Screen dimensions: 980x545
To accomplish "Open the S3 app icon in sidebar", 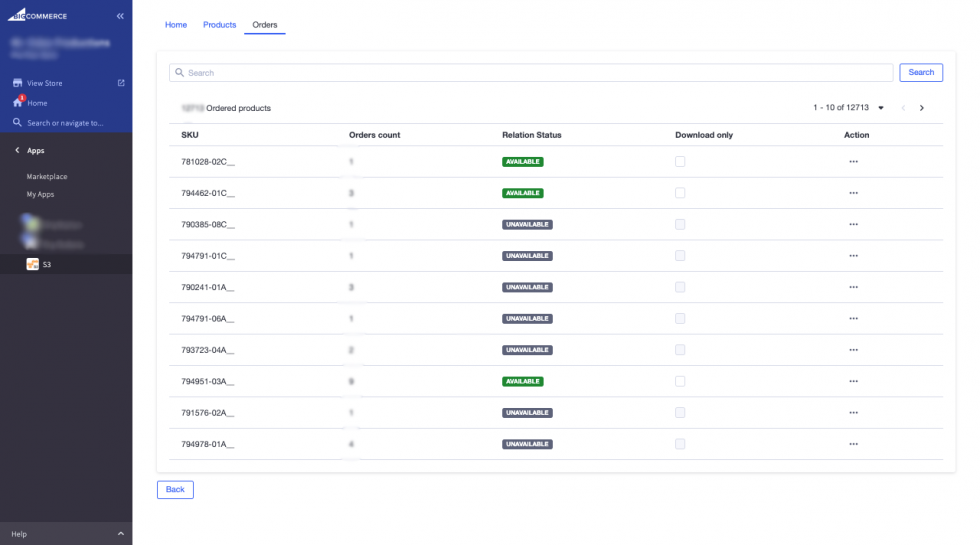I will [32, 264].
